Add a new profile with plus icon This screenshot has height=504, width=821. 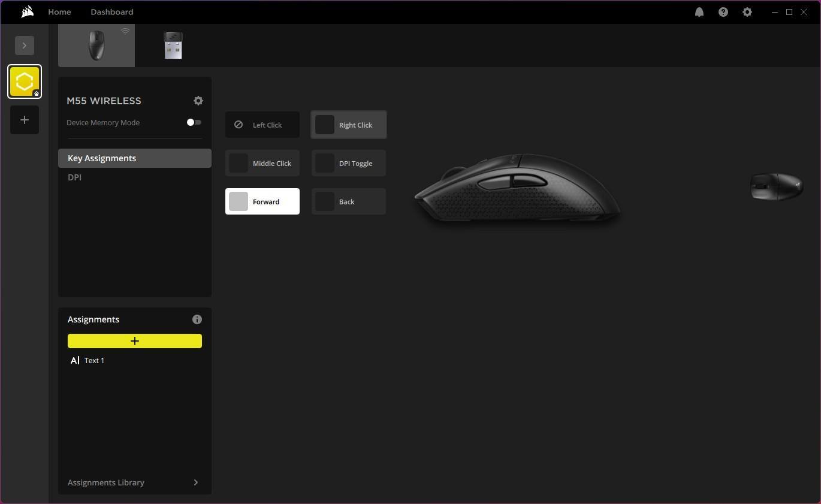(25, 120)
